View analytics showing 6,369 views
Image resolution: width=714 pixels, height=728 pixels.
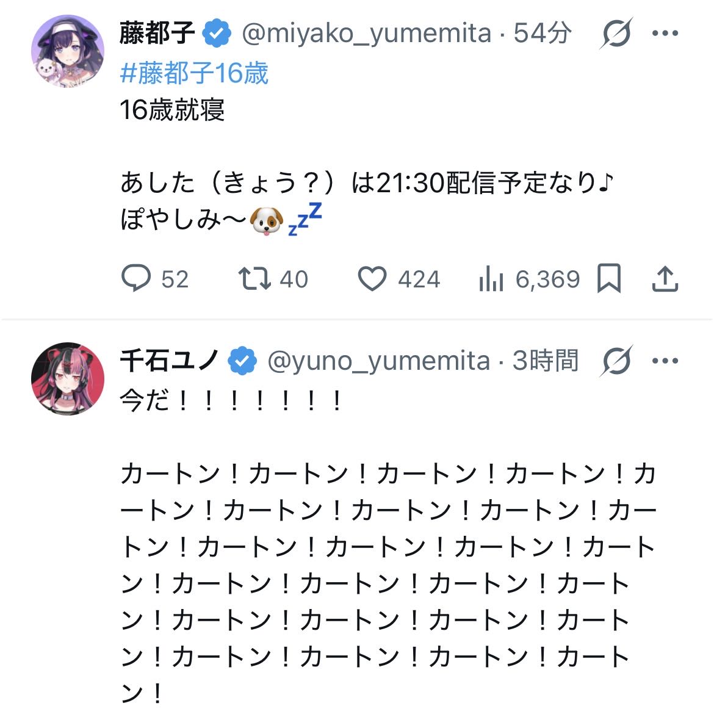[x=529, y=279]
